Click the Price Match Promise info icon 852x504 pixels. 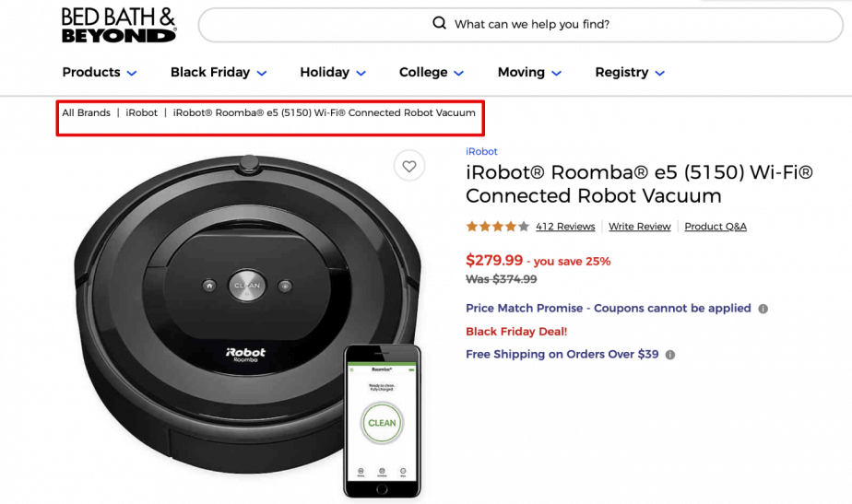(x=763, y=309)
